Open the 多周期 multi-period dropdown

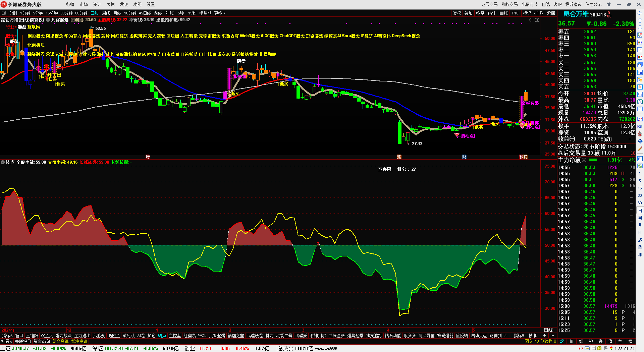[x=205, y=13]
